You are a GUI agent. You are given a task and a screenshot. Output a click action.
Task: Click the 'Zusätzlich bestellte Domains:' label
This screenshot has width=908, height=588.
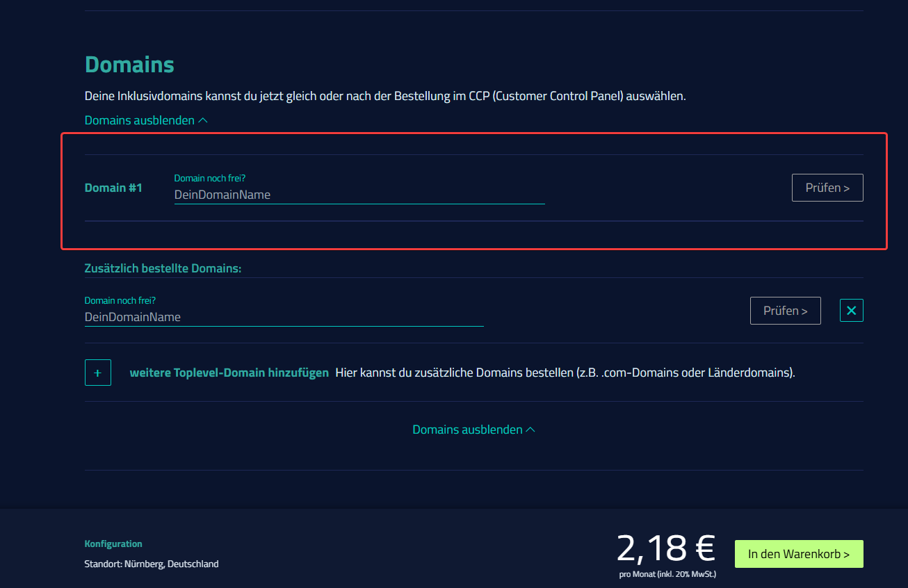(x=163, y=268)
